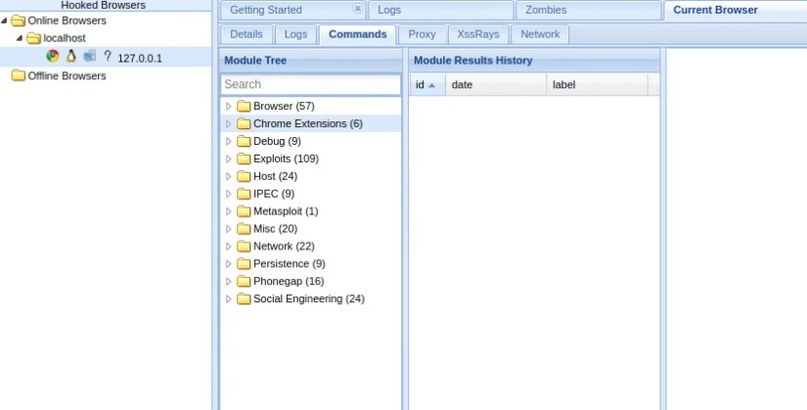Screen dimensions: 807x410
Task: Click the question mark icon beside 127.0.0.1
Action: pyautogui.click(x=107, y=56)
